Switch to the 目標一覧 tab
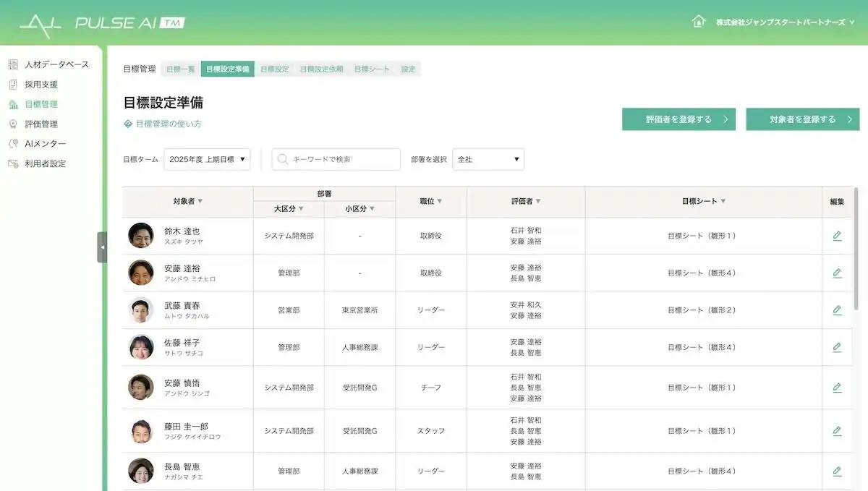868x491 pixels. [x=181, y=69]
